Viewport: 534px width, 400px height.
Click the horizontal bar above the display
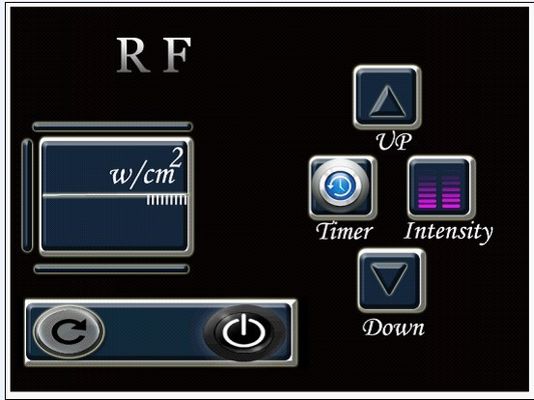point(113,127)
